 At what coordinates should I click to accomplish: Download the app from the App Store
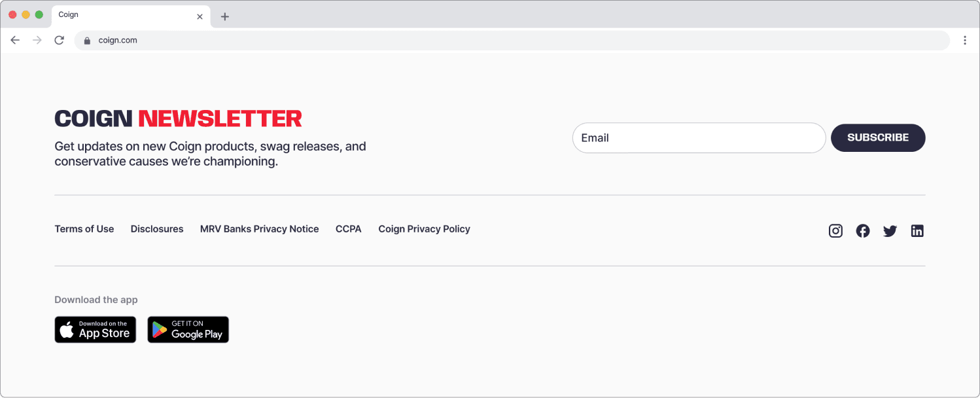[95, 329]
